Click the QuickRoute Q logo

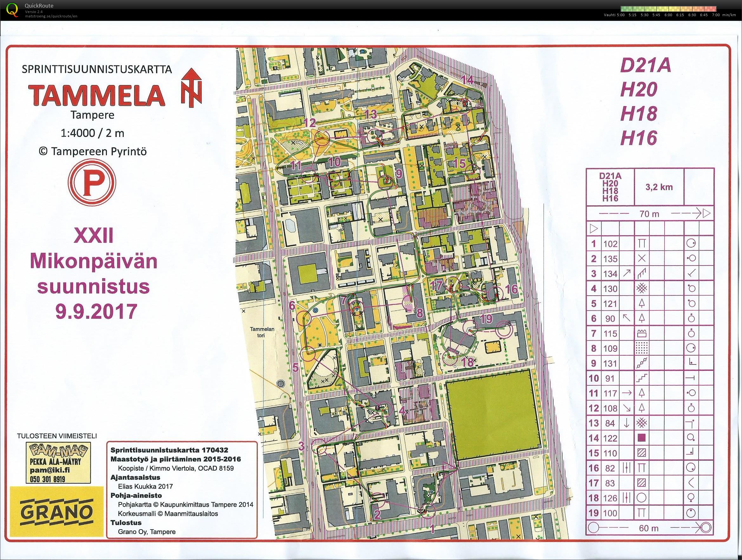(x=12, y=9)
